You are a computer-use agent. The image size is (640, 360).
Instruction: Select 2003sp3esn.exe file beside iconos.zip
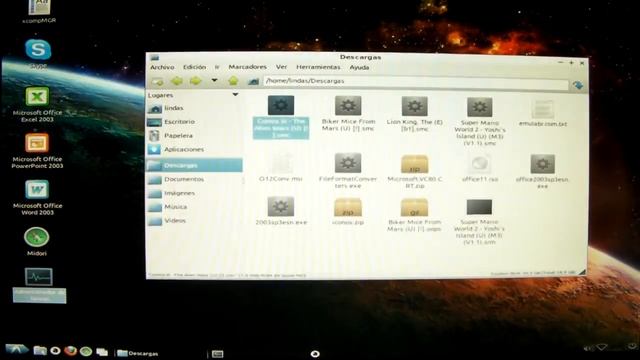(x=281, y=211)
